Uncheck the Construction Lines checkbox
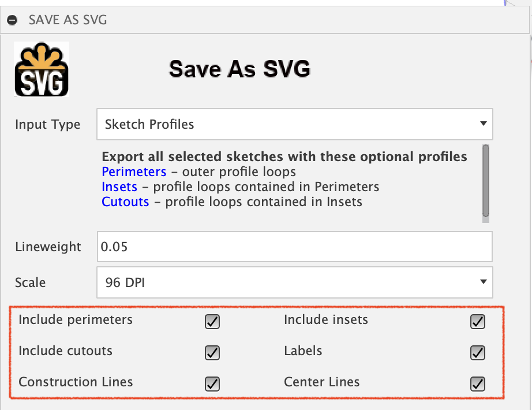The width and height of the screenshot is (532, 410). (212, 384)
